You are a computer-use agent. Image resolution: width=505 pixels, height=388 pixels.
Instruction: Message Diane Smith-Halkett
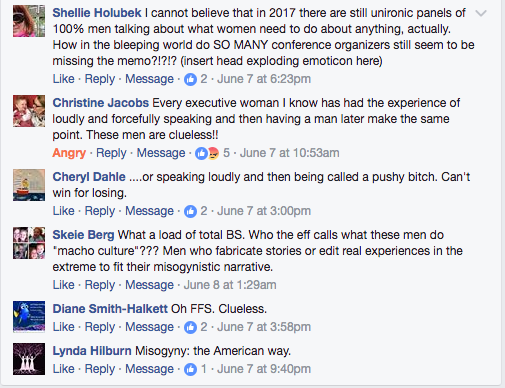pos(149,327)
